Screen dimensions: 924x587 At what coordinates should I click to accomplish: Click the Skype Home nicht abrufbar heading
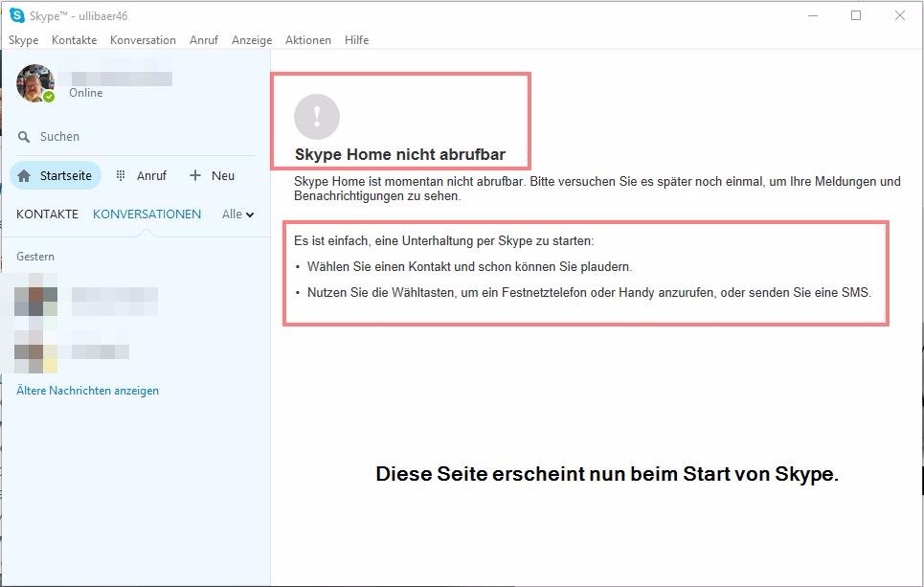400,154
